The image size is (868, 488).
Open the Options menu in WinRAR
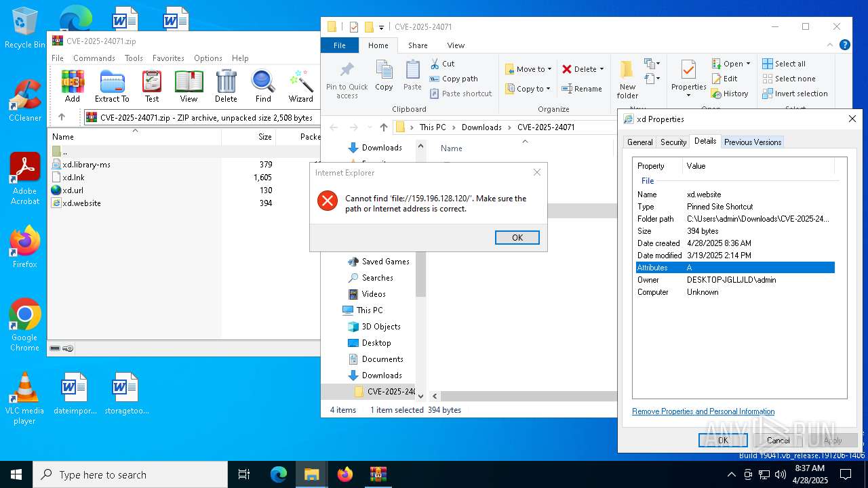(208, 58)
